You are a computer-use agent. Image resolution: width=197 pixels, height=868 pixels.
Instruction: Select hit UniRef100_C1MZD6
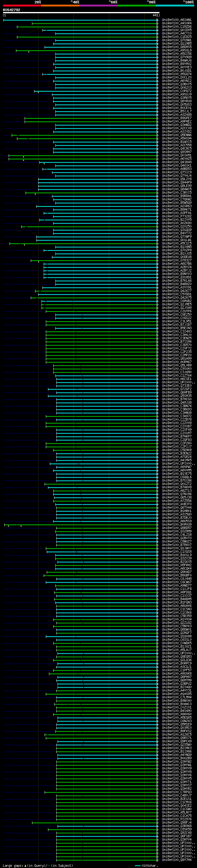coord(177,26)
